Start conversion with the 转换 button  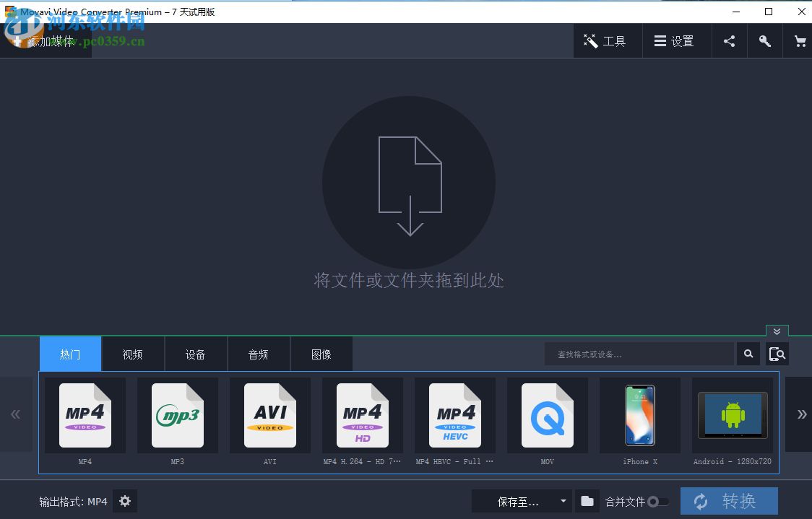tap(729, 500)
